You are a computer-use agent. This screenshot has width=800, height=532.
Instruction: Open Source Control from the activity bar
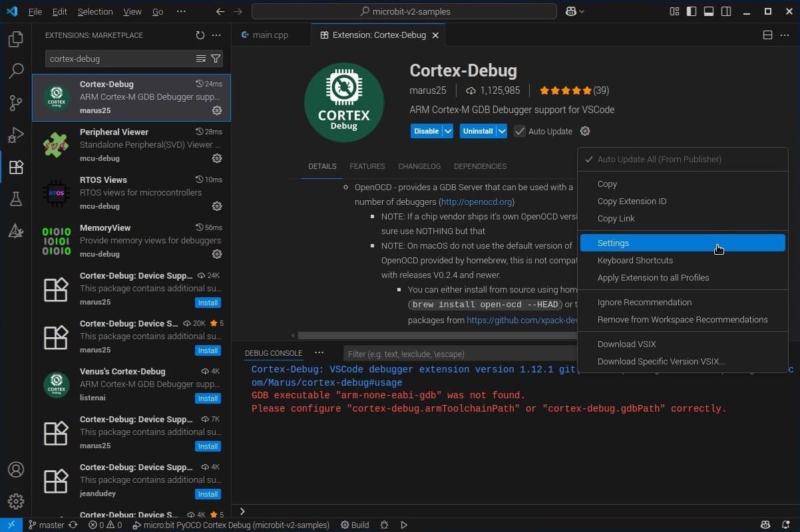click(16, 103)
